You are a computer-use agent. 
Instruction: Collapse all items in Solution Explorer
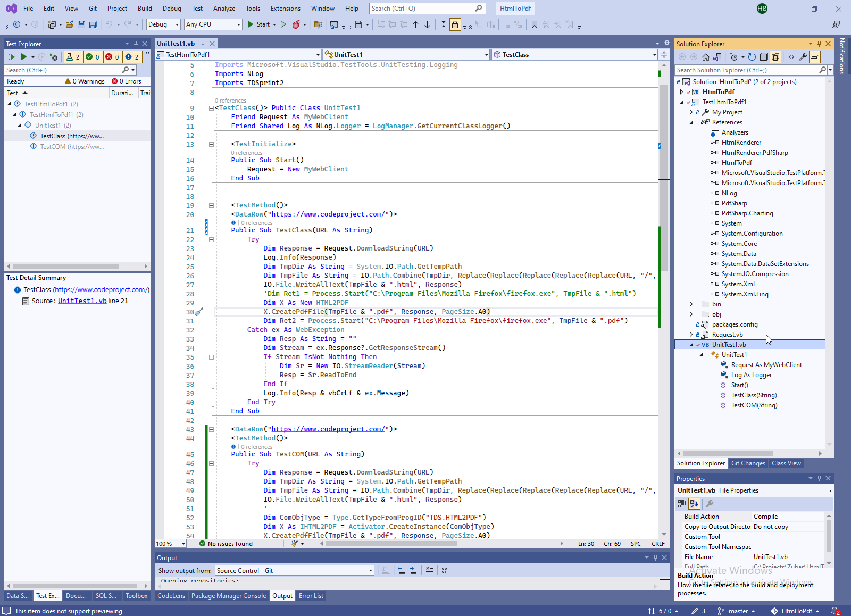coord(764,57)
